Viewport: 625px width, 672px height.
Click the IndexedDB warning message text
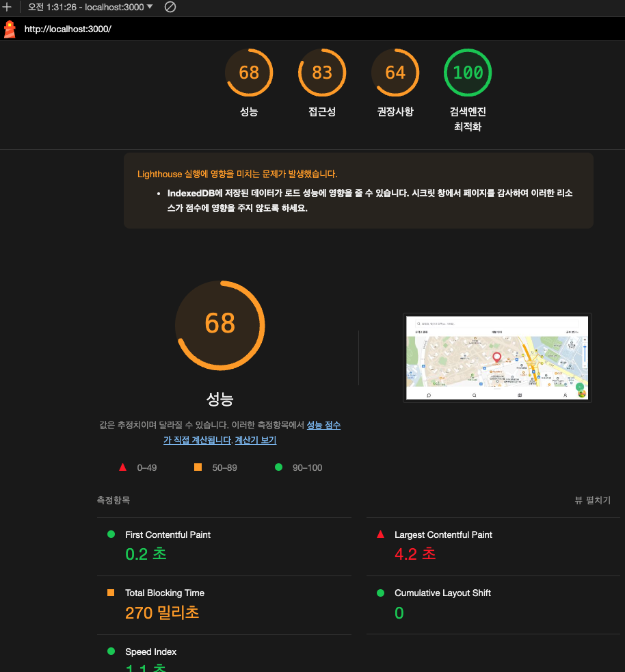(370, 201)
